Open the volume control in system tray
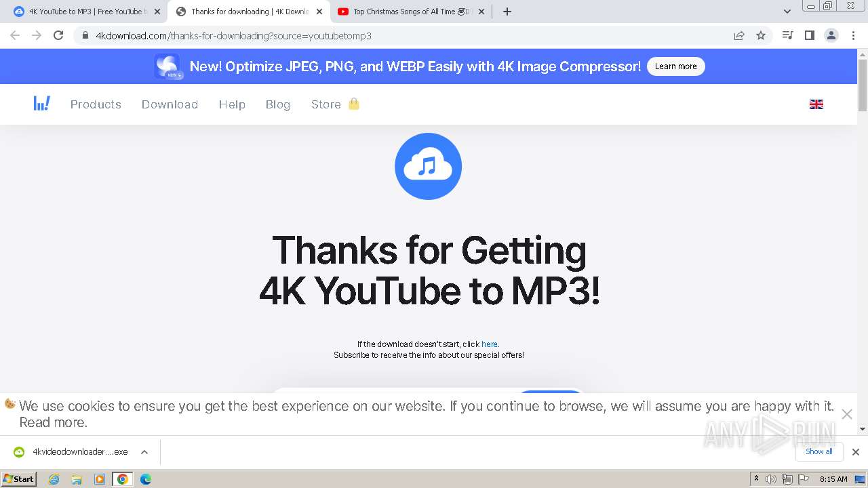Viewport: 868px width, 488px height. click(771, 479)
